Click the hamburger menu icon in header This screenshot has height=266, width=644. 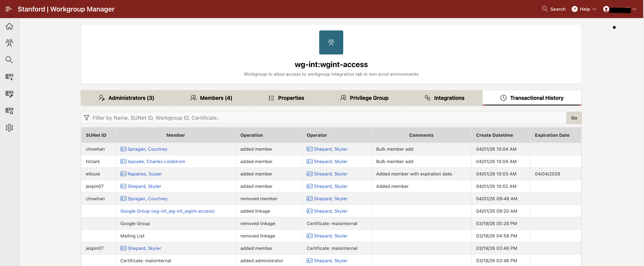[x=8, y=9]
